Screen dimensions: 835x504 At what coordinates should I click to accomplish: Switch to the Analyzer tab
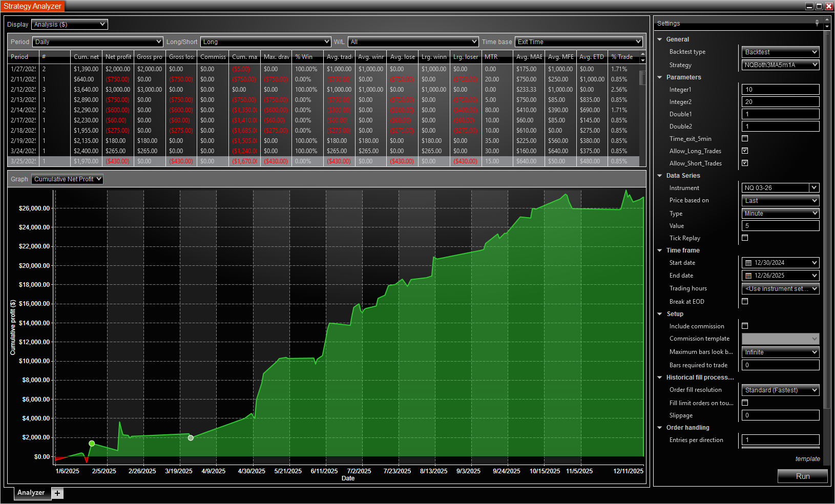click(31, 493)
